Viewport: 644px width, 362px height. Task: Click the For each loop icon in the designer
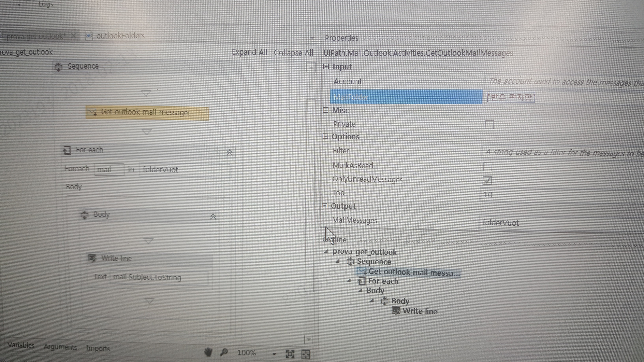point(67,150)
